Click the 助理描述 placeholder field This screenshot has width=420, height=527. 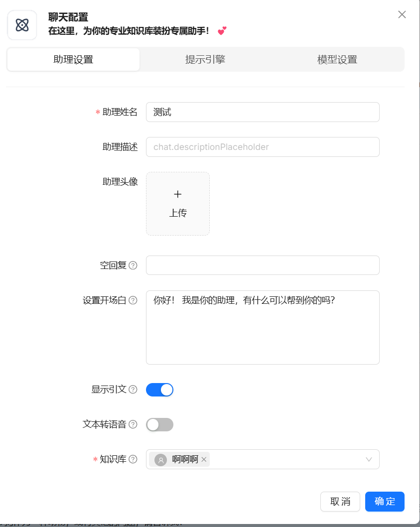(x=263, y=147)
